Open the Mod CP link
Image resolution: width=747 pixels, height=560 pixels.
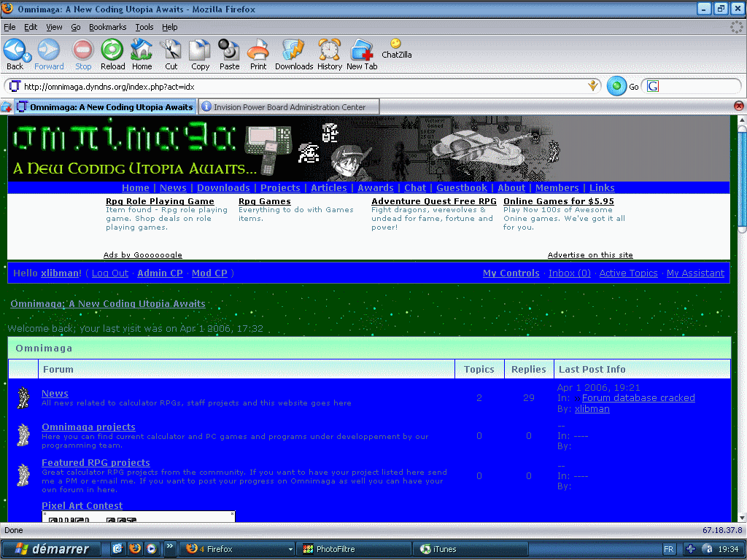point(209,273)
